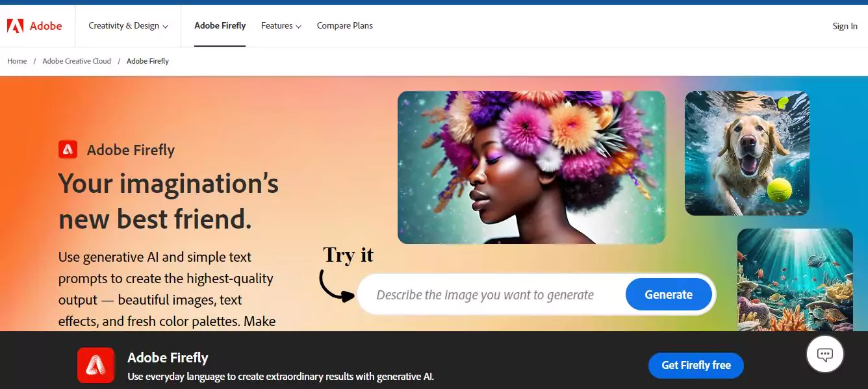Click the 'Adobe Firefly' bottom banner title

(168, 358)
